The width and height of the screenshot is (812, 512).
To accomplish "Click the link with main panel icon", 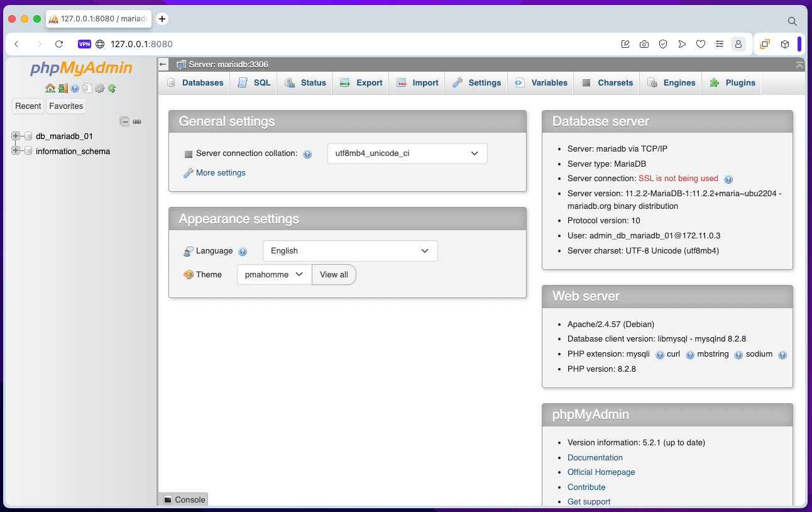I will click(137, 121).
